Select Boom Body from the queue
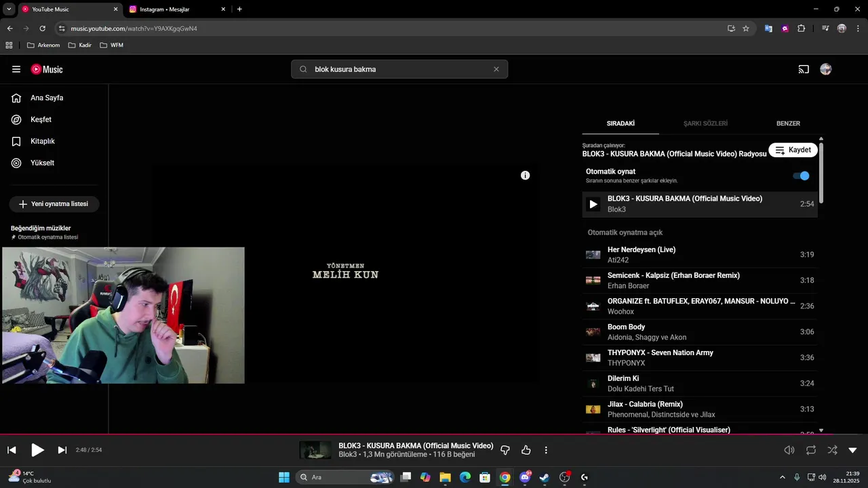Viewport: 868px width, 488px height. point(700,332)
